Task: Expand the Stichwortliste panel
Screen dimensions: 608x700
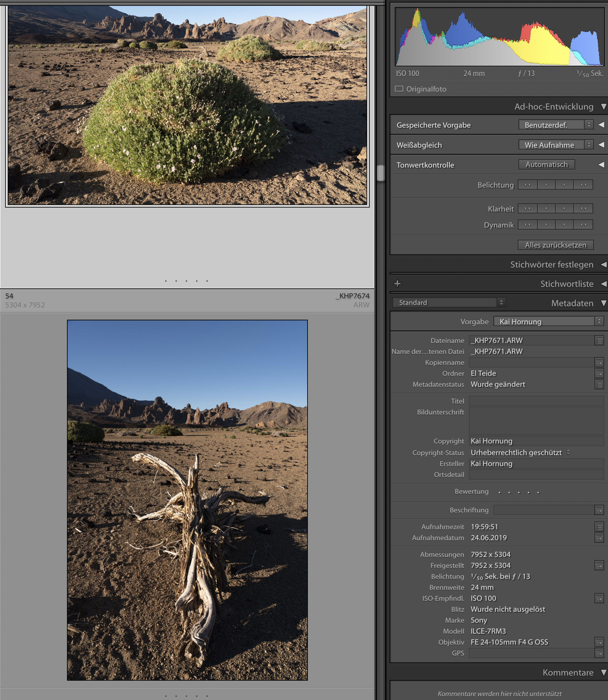Action: (x=603, y=284)
